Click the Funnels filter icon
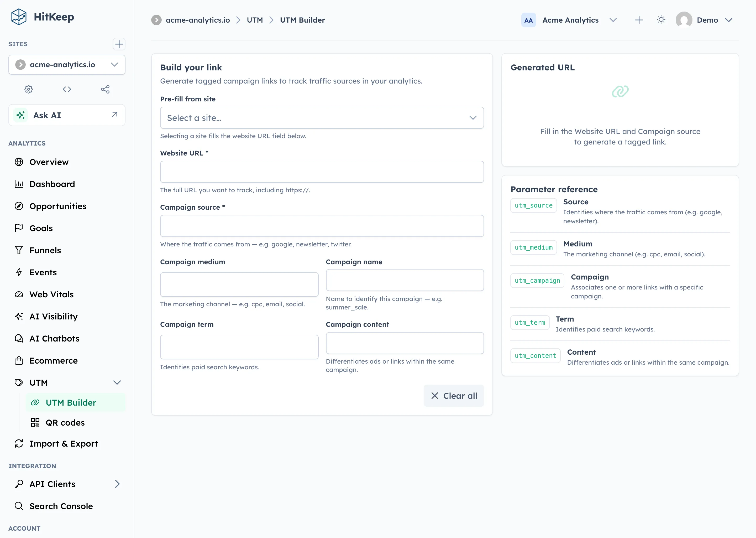 [19, 250]
